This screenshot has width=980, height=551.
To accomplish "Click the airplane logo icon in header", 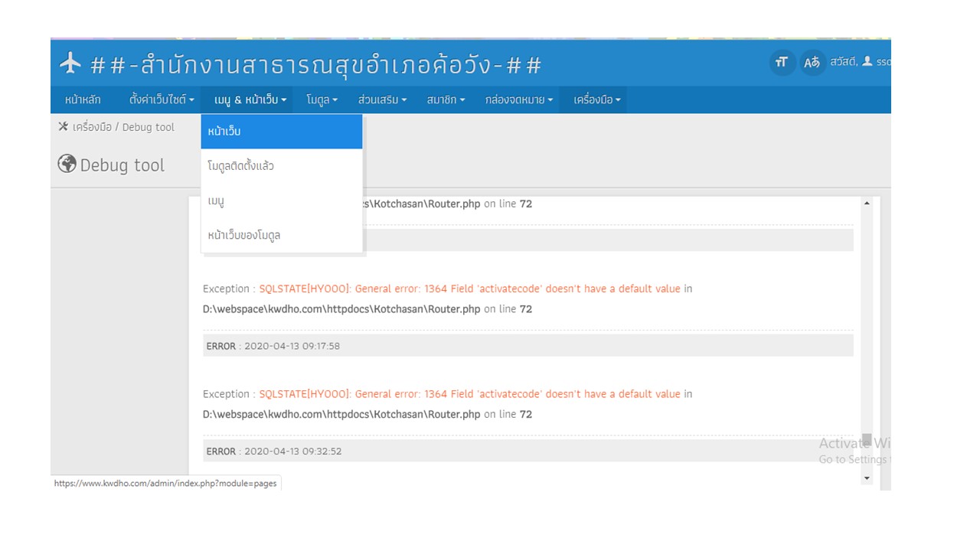I will 70,64.
